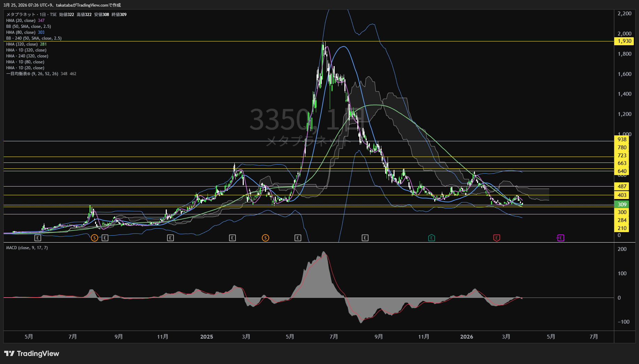639x364 pixels.
Task: Click the 2025 label on time axis
Action: (x=206, y=337)
